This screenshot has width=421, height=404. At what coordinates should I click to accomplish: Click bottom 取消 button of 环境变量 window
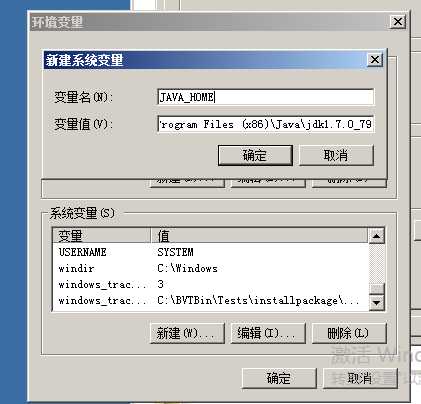[x=360, y=378]
